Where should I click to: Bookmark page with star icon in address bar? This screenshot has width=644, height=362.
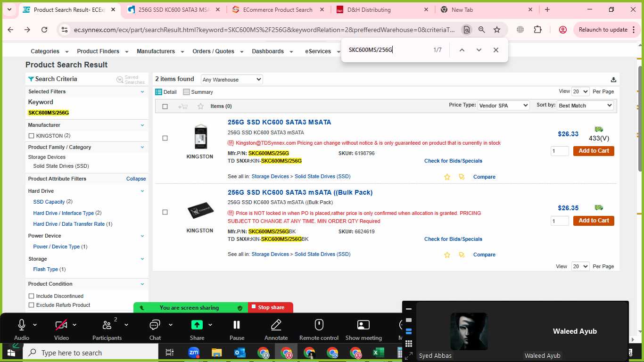point(497,30)
